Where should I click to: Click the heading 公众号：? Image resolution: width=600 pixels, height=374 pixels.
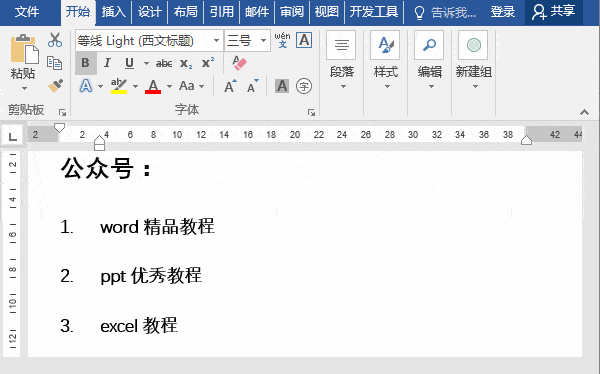tap(106, 168)
